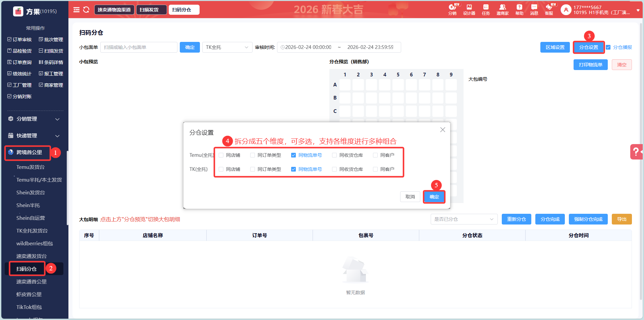Open the 分销 icon in header
The image size is (644, 320).
[452, 9]
